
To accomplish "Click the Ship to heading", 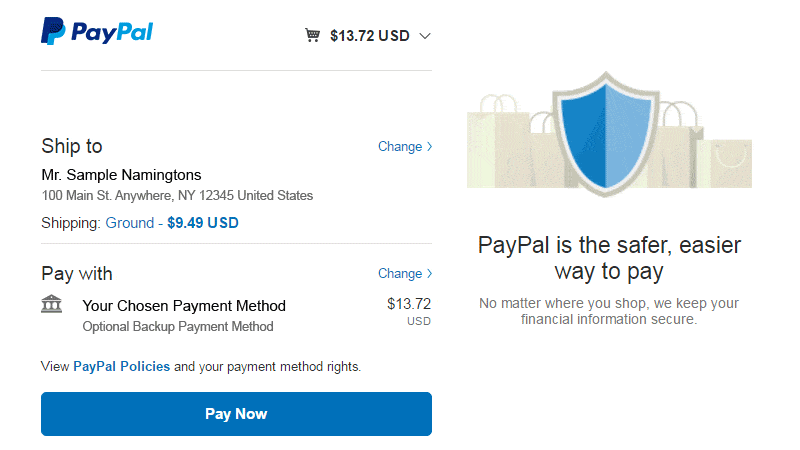I will (x=72, y=146).
